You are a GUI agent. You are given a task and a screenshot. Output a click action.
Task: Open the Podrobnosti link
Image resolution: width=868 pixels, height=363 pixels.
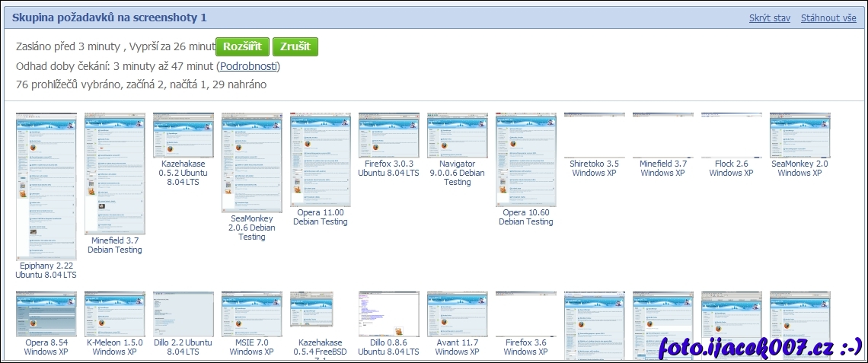pos(248,66)
